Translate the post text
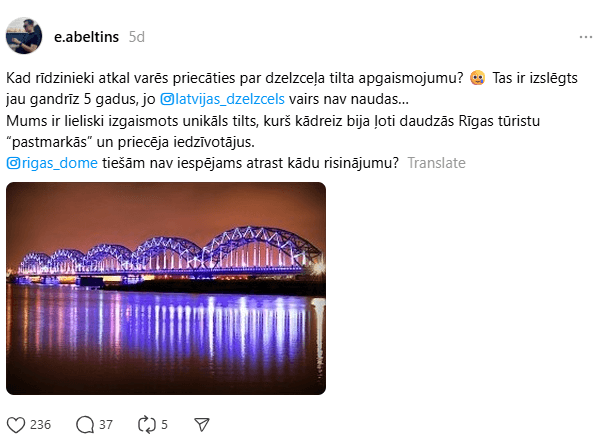 pos(436,163)
